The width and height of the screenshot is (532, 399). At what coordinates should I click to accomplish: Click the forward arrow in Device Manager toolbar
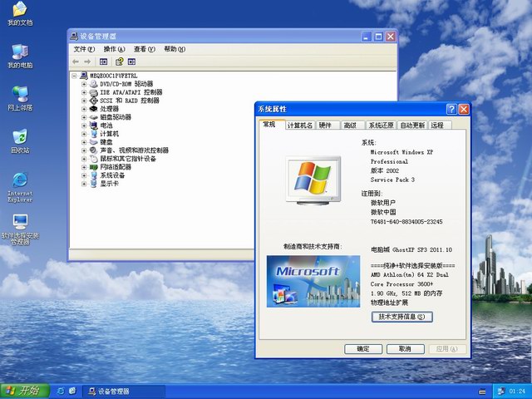pyautogui.click(x=87, y=62)
